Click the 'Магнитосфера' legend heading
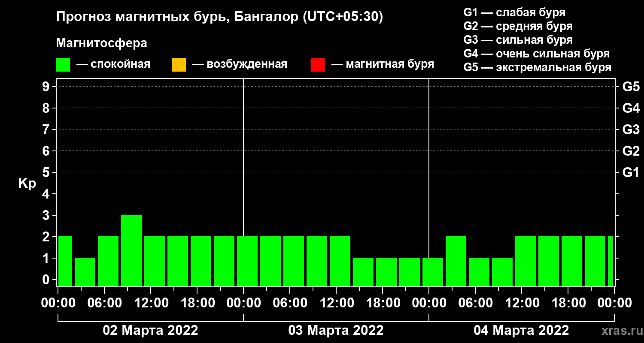644x343 pixels. 101,43
